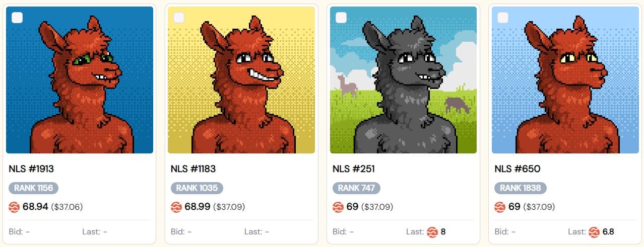644x247 pixels.
Task: Open the gray llama in meadow image
Action: point(403,80)
